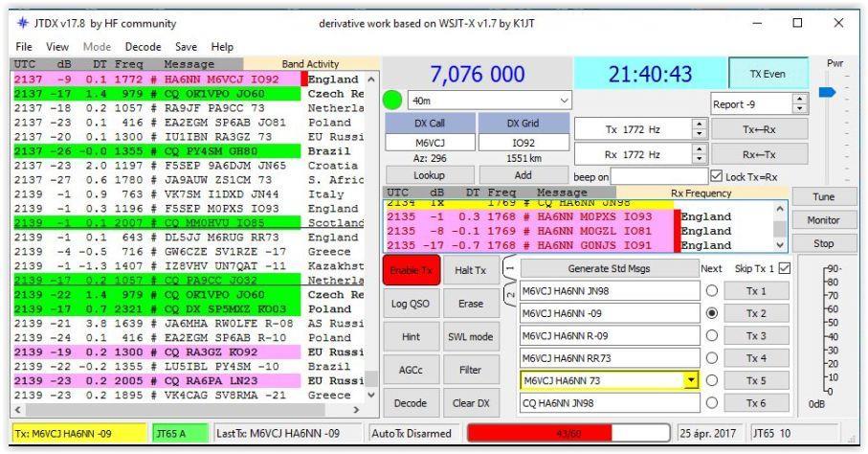Select the CQ PY4SM GH80 Brazil row
Image resolution: width=868 pixels, height=454 pixels.
pyautogui.click(x=189, y=150)
